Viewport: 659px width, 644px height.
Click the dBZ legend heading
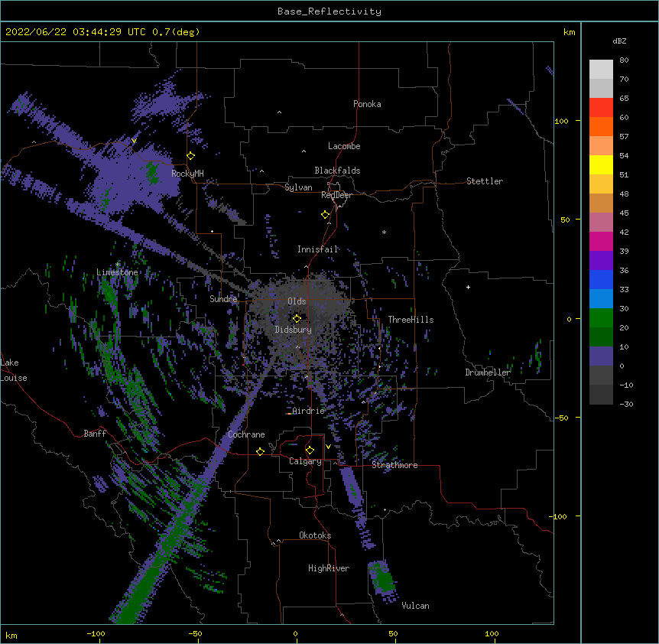[x=619, y=41]
